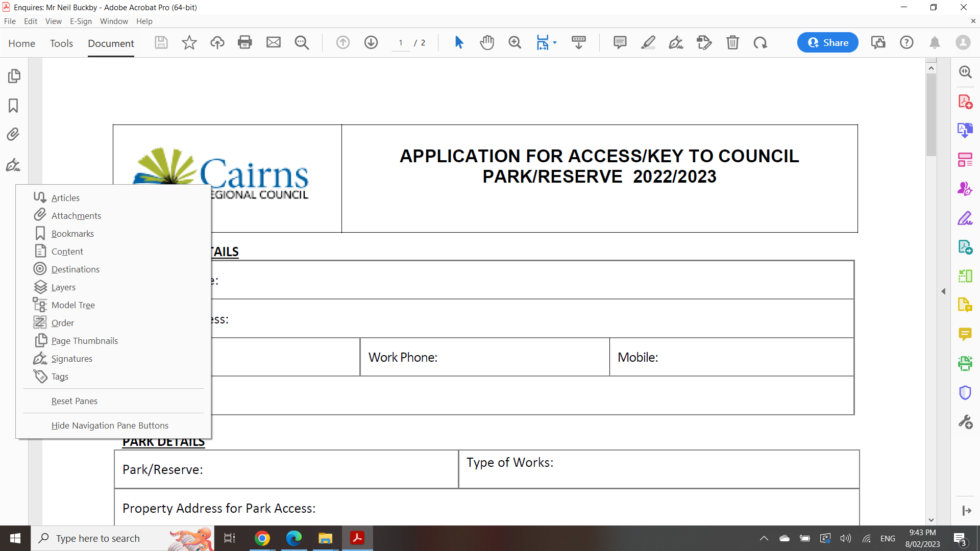Viewport: 980px width, 551px height.
Task: Expand the Destinations panel entry
Action: tap(76, 268)
